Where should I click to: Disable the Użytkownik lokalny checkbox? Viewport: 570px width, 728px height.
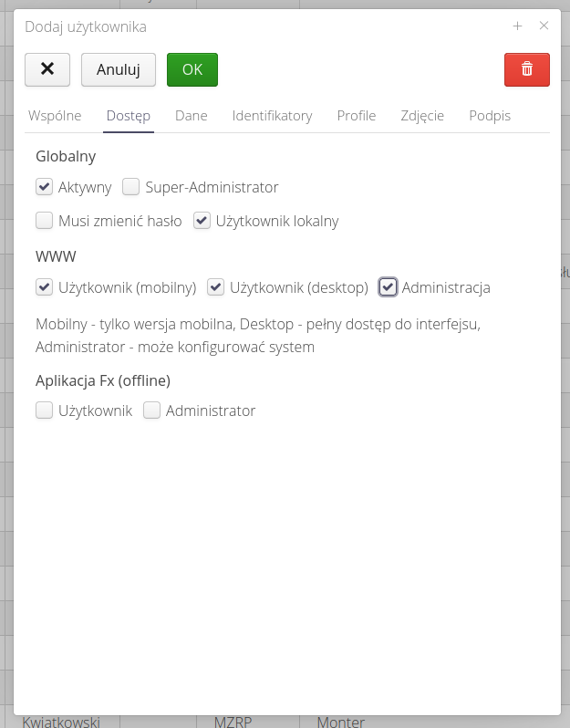point(202,220)
